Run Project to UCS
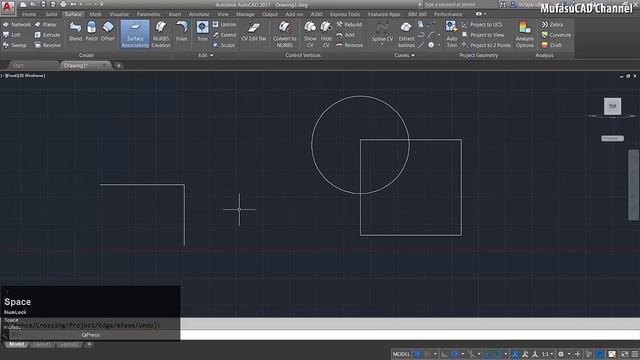Image resolution: width=640 pixels, height=360 pixels. (482, 24)
